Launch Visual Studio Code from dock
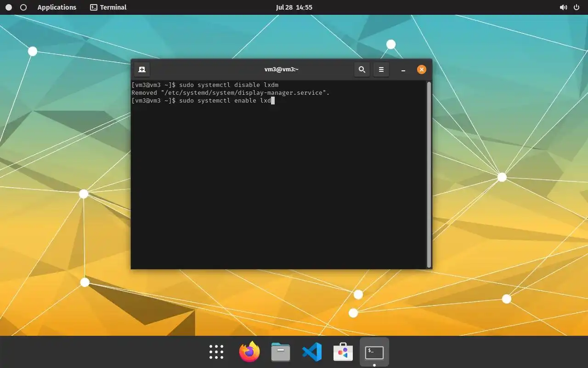The height and width of the screenshot is (368, 588). (x=312, y=352)
